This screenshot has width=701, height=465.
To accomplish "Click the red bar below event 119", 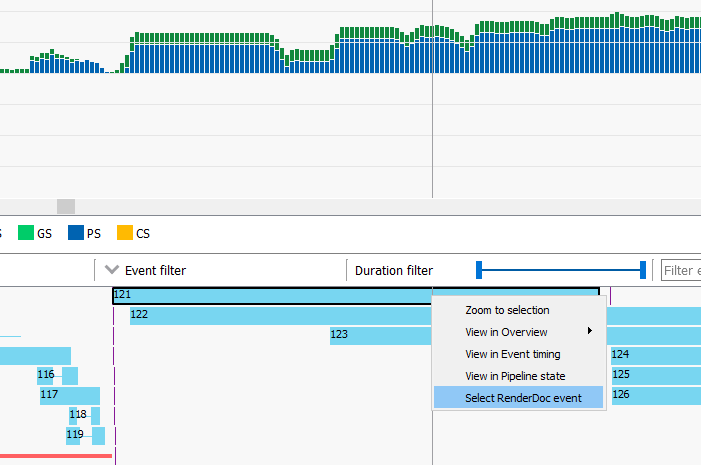I will coord(56,456).
